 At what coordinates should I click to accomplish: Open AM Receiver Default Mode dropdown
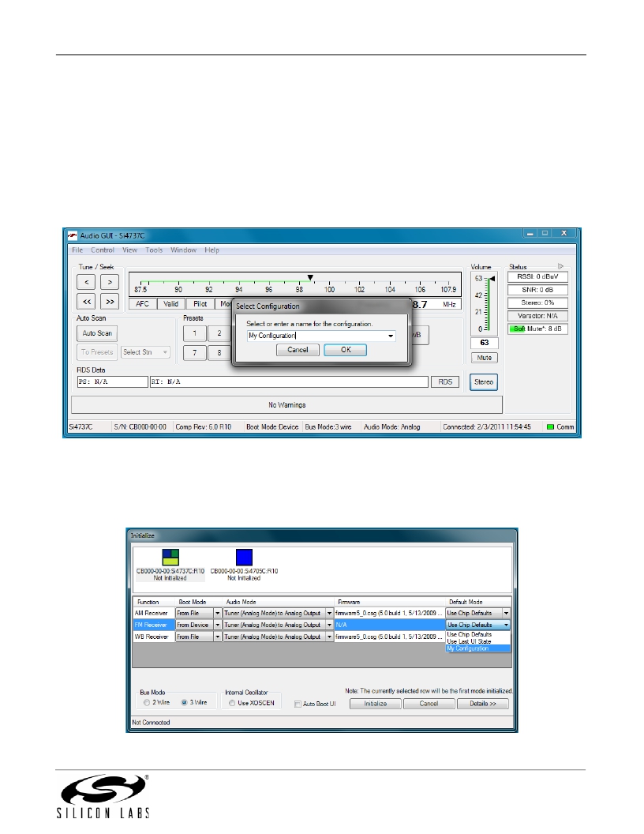coord(507,614)
